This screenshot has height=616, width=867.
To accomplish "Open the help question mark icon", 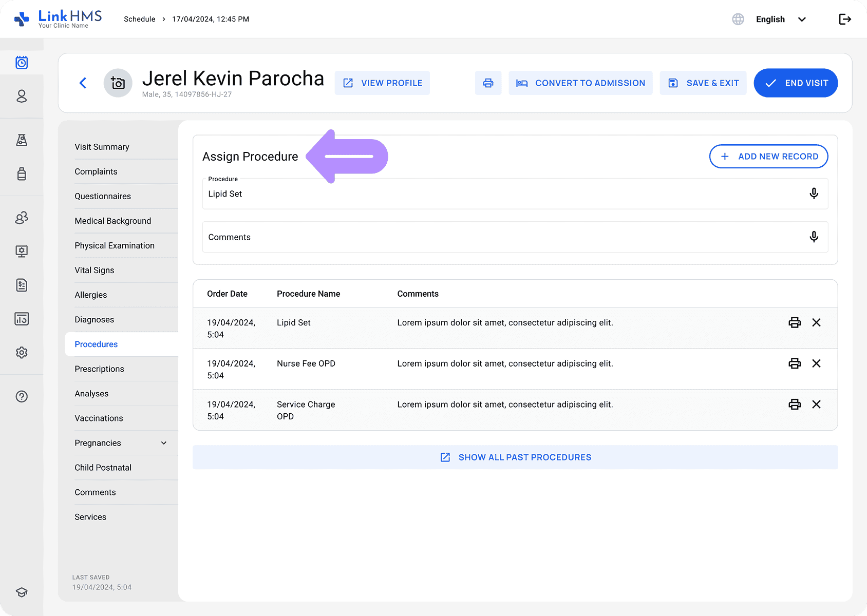I will (x=22, y=396).
